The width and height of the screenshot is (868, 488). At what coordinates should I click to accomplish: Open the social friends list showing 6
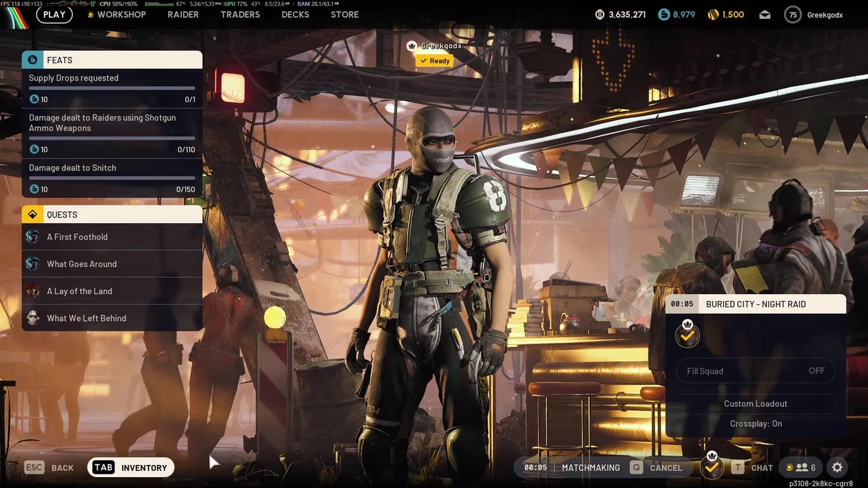pyautogui.click(x=801, y=468)
